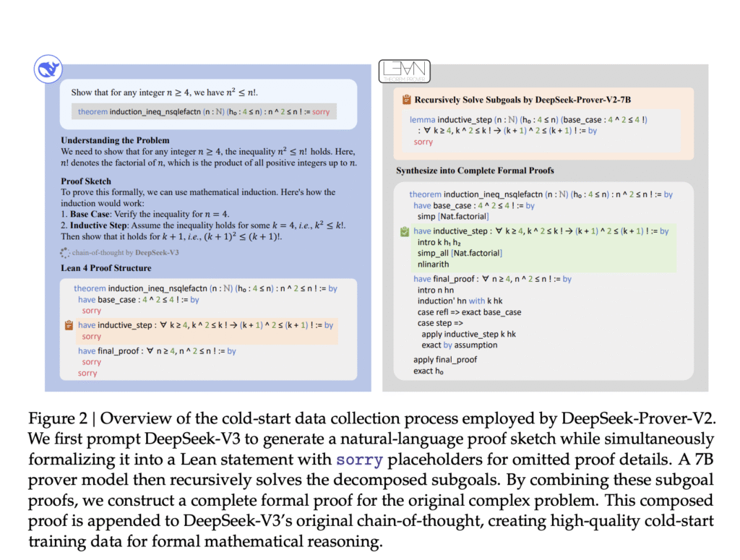740x560 pixels.
Task: Click the chain-of-thought by DeepSeek-V3 spinner icon
Action: click(65, 253)
